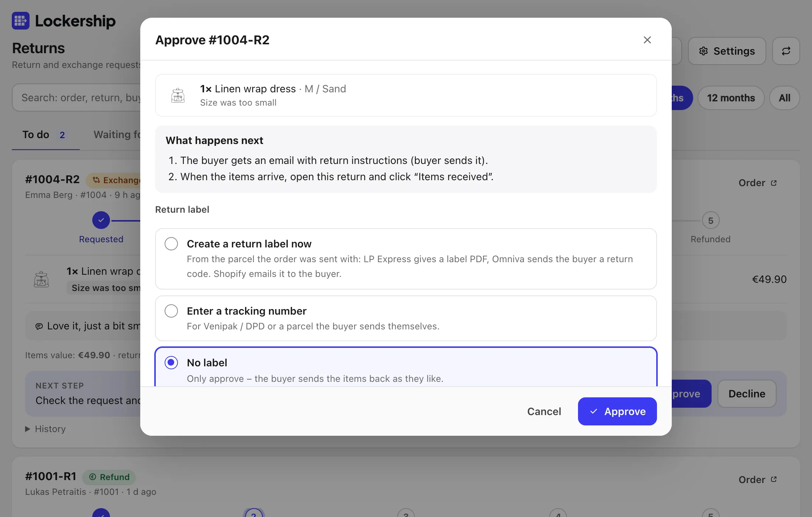Close the Approve #1004-R2 dialog
Image resolution: width=812 pixels, height=517 pixels.
click(647, 40)
